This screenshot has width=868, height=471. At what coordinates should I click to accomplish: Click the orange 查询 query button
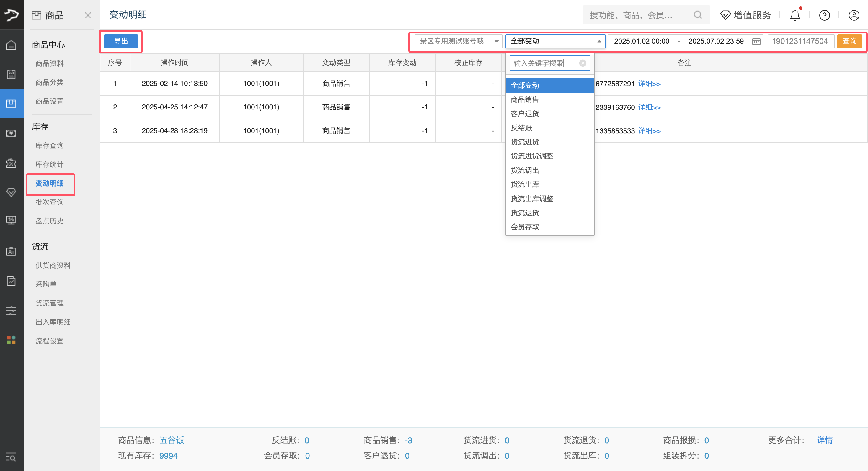849,41
